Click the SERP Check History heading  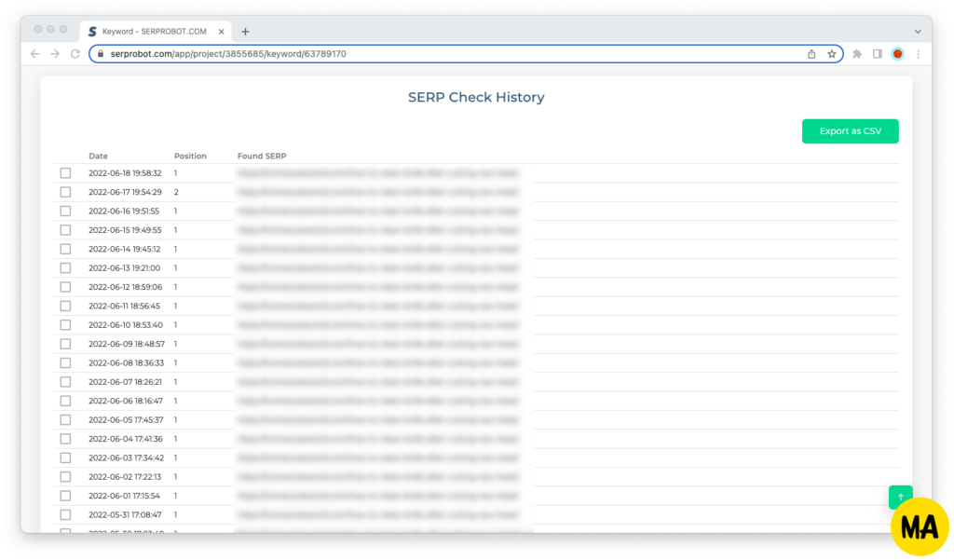[x=476, y=98]
